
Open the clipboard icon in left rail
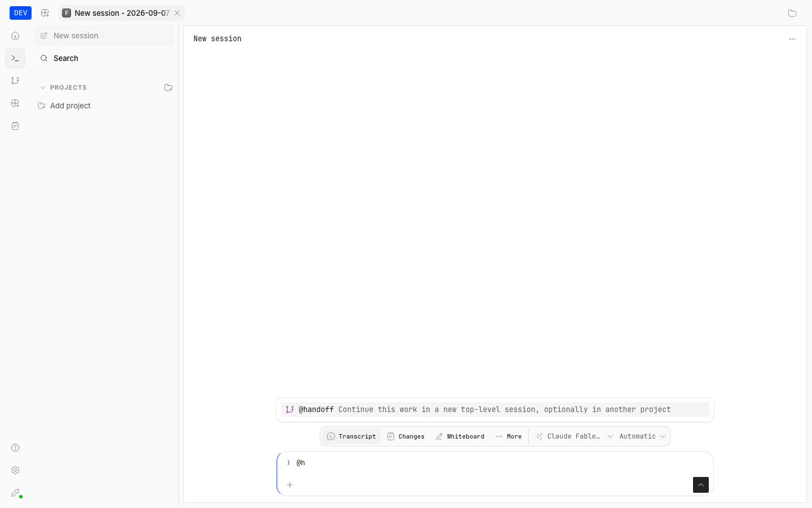click(x=15, y=126)
